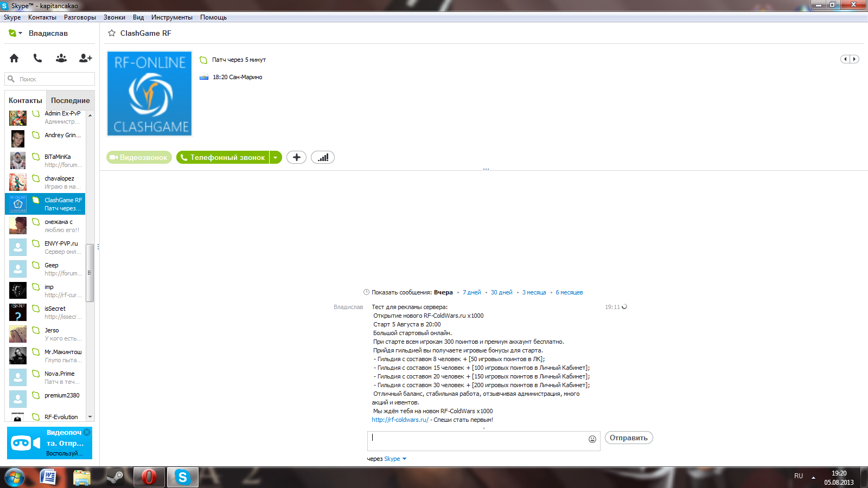Show messages from the last 30 дней
Viewport: 868px width, 488px height.
pos(501,292)
